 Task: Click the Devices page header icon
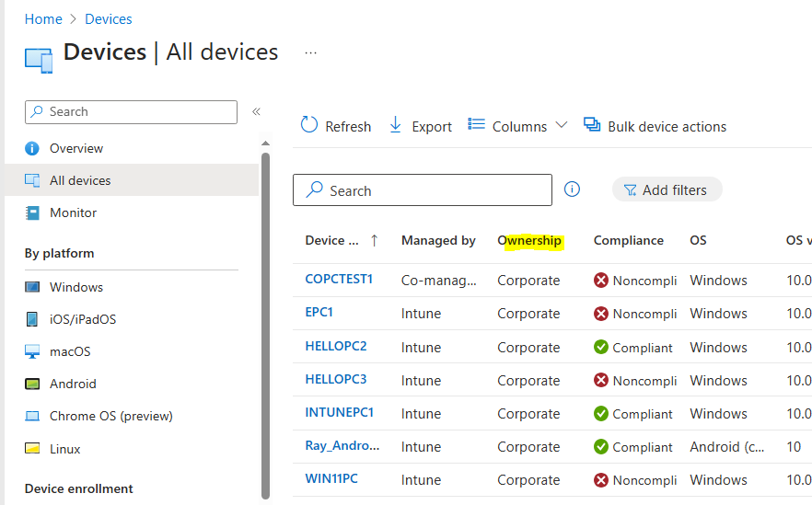(x=39, y=61)
